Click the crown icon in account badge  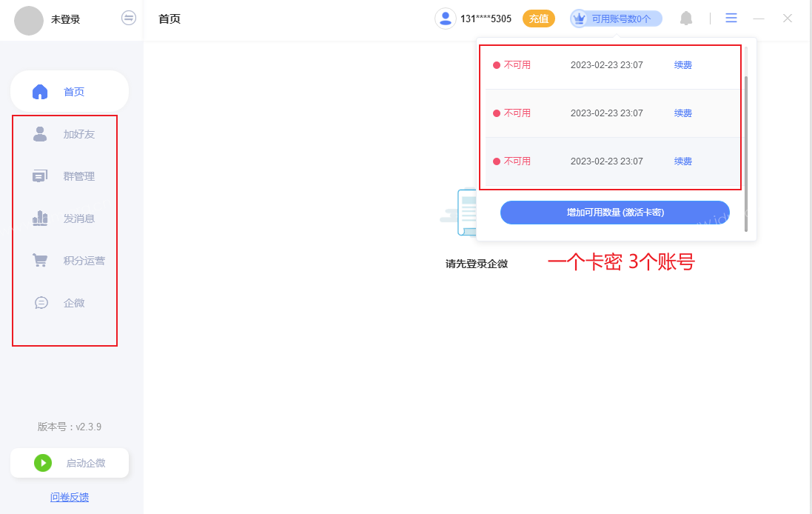tap(579, 19)
